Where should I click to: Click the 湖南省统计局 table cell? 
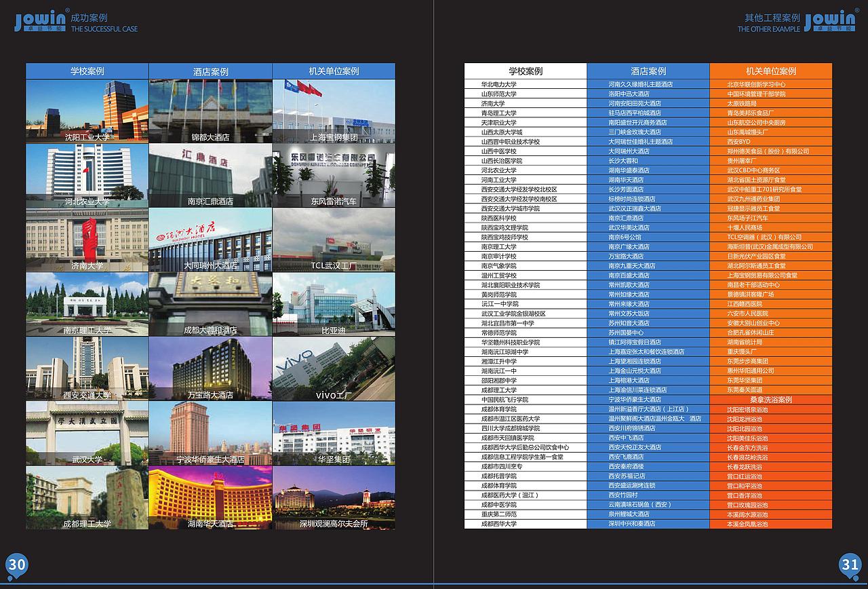click(771, 342)
